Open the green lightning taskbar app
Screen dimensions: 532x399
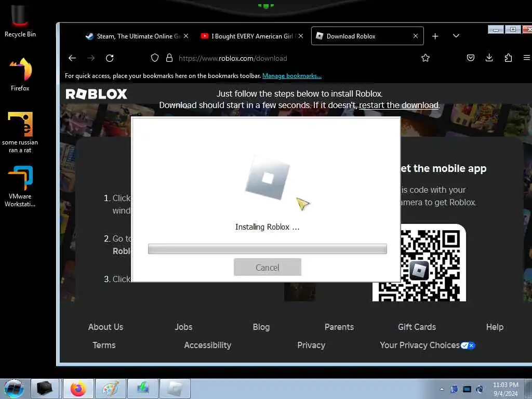point(142,389)
